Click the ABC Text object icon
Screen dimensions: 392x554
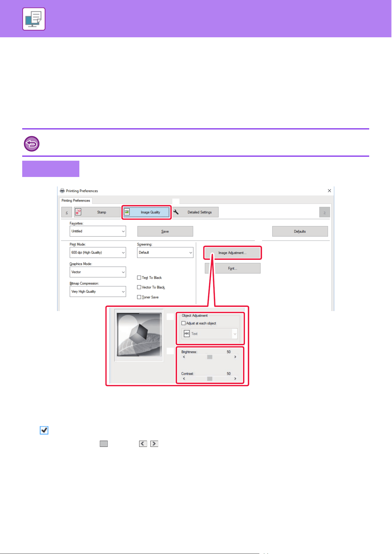point(187,334)
